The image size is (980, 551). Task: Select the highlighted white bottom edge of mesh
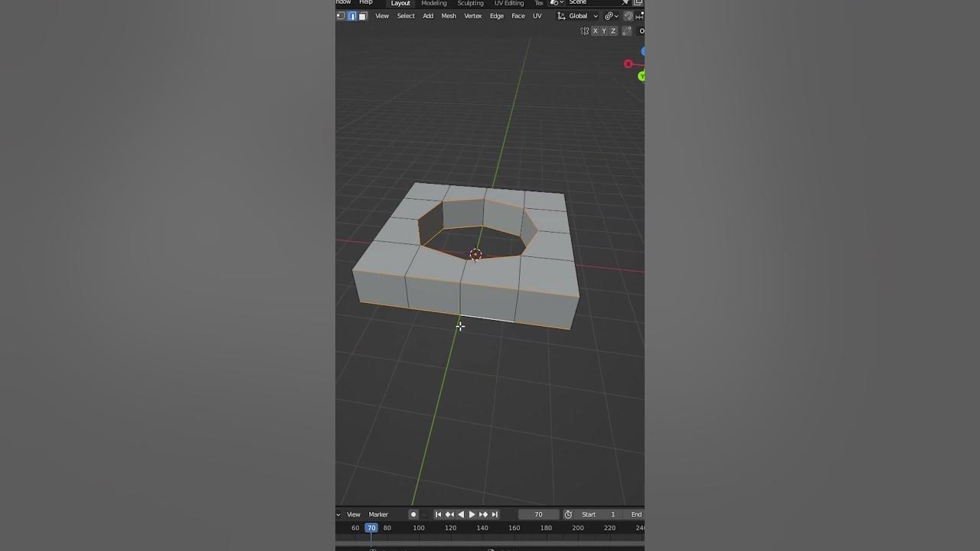coord(486,319)
